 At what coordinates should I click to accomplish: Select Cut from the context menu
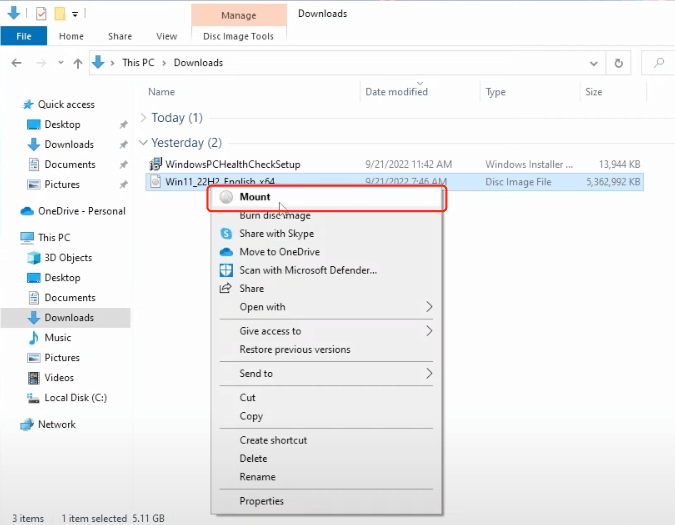(326, 398)
